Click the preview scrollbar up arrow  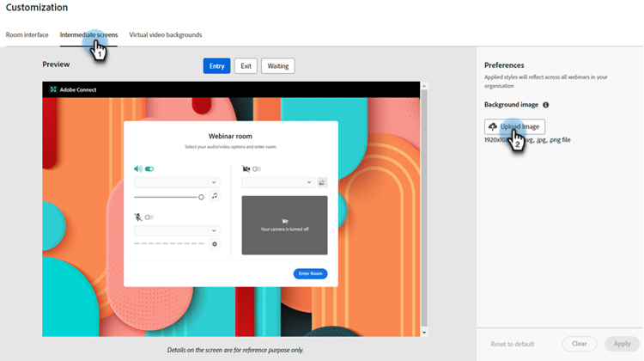point(424,86)
